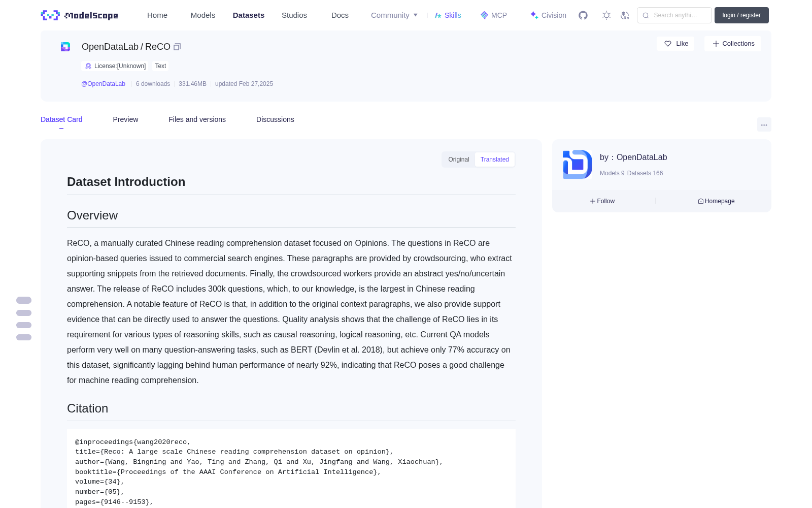The width and height of the screenshot is (812, 508).
Task: Like this dataset
Action: tap(676, 44)
